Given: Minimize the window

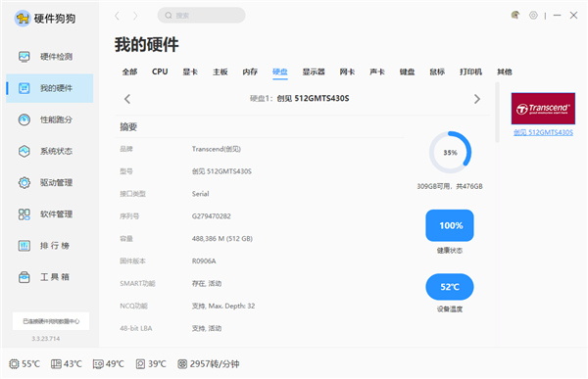Looking at the screenshot, I should pos(558,15).
